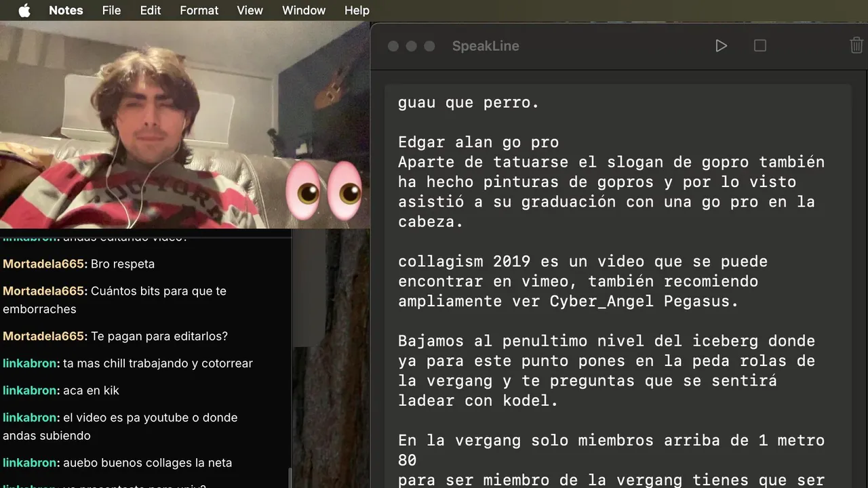Stop speech in the SpeakLine window

(760, 45)
